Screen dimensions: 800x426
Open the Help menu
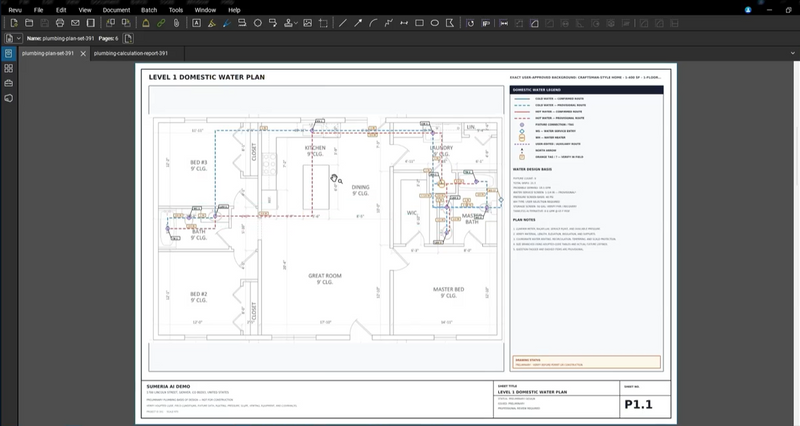234,10
